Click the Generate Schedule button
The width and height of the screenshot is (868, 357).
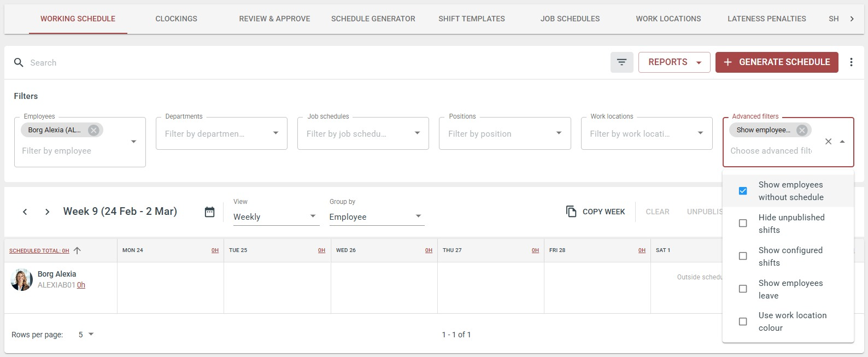776,62
